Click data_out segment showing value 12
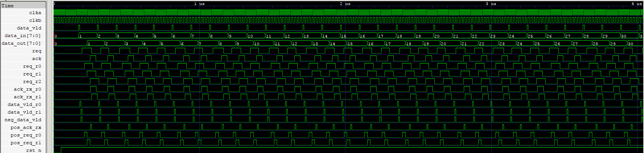 (x=302, y=43)
